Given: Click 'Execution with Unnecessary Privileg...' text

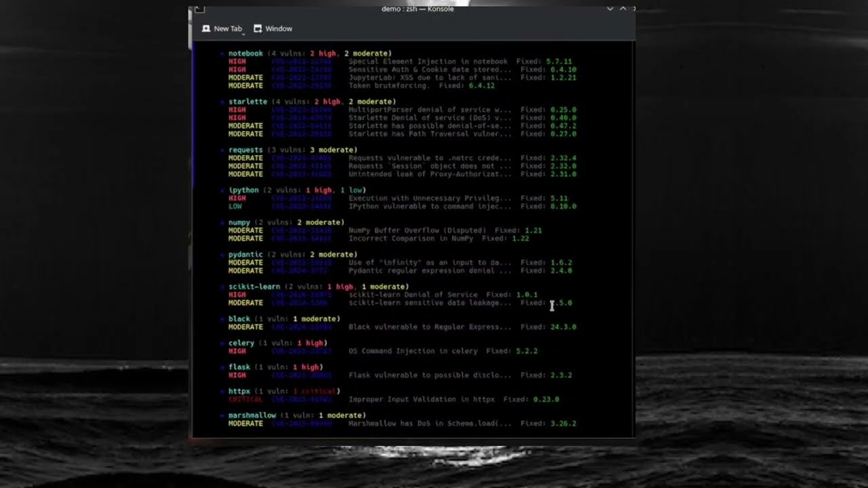Looking at the screenshot, I should [430, 199].
